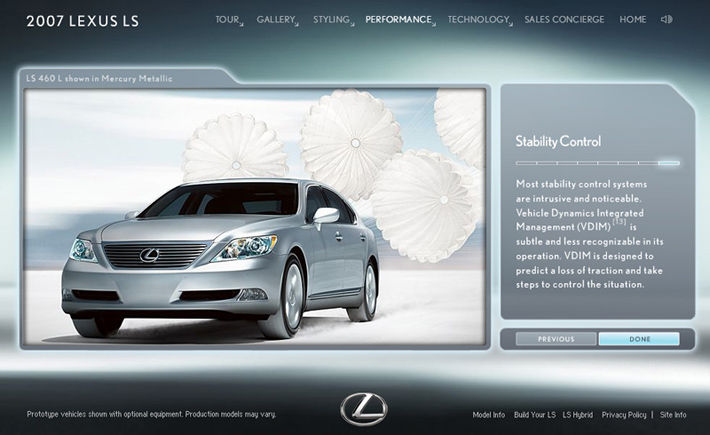Open the LS Hybrid link
The height and width of the screenshot is (435, 710).
click(x=577, y=415)
